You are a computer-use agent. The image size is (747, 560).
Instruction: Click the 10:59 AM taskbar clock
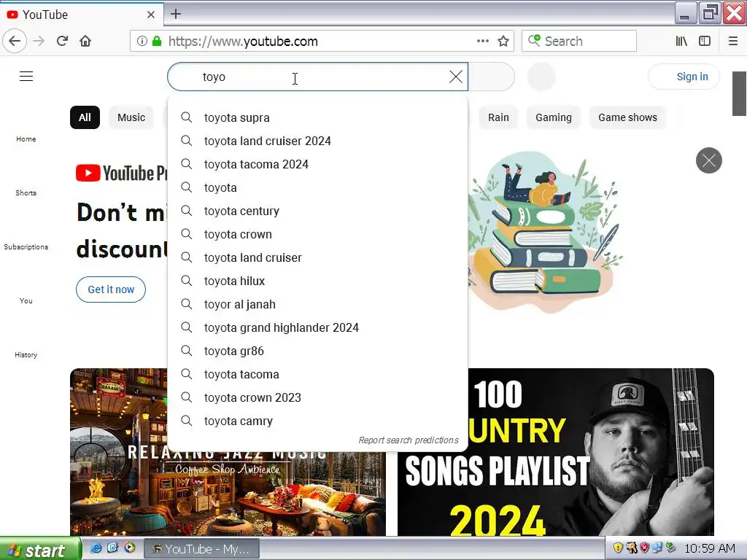pos(709,548)
